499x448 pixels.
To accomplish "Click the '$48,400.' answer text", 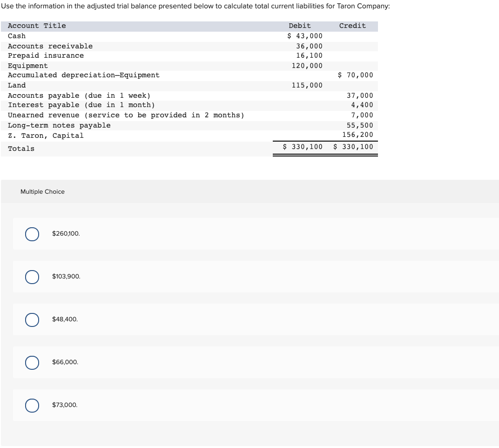I will tap(65, 319).
